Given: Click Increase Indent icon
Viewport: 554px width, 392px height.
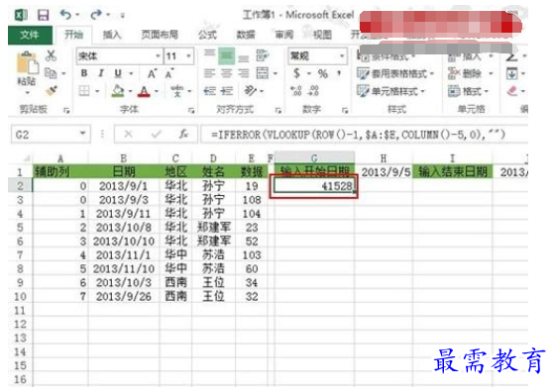Looking at the screenshot, I should (x=227, y=91).
